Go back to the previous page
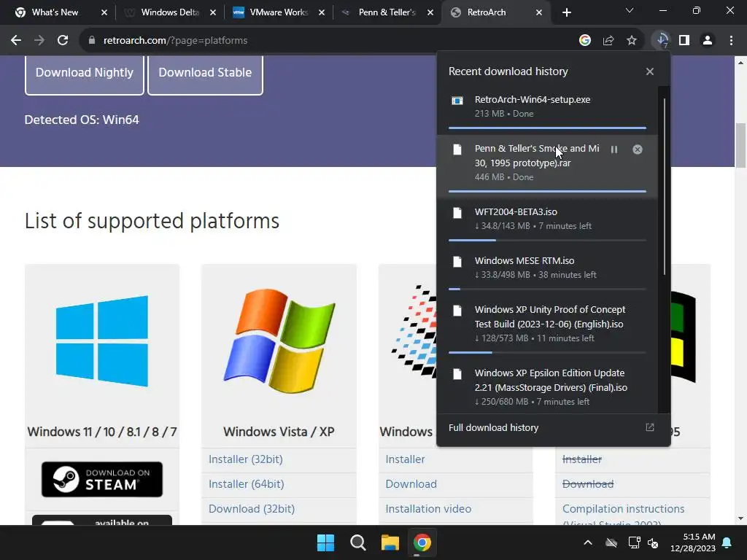This screenshot has width=747, height=560. (x=16, y=41)
